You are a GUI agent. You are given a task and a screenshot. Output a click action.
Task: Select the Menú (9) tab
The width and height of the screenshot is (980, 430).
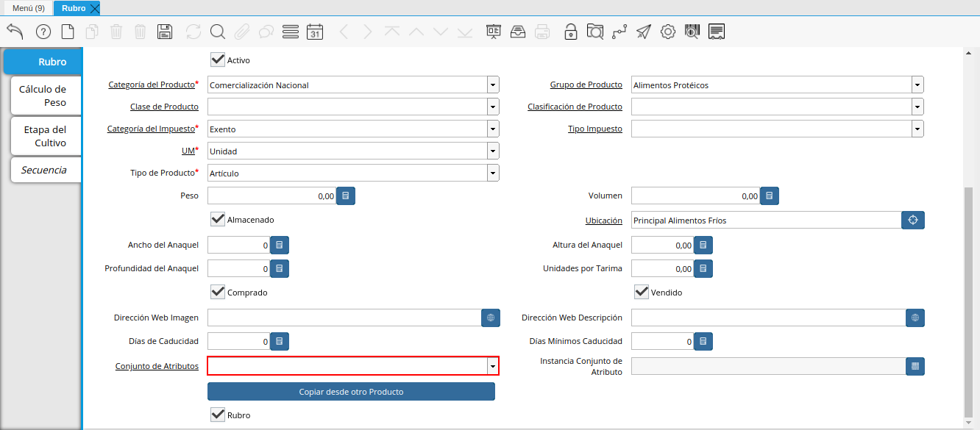[x=28, y=8]
